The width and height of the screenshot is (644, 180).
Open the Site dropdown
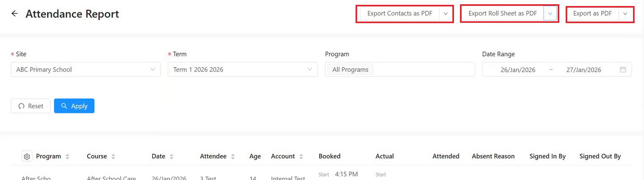(x=86, y=70)
